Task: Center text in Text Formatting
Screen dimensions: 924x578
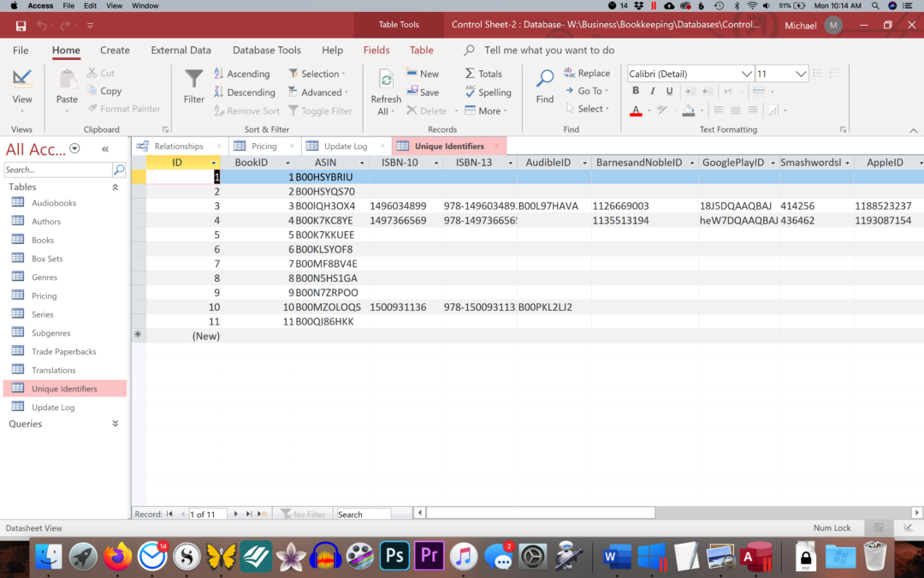Action: 736,110
